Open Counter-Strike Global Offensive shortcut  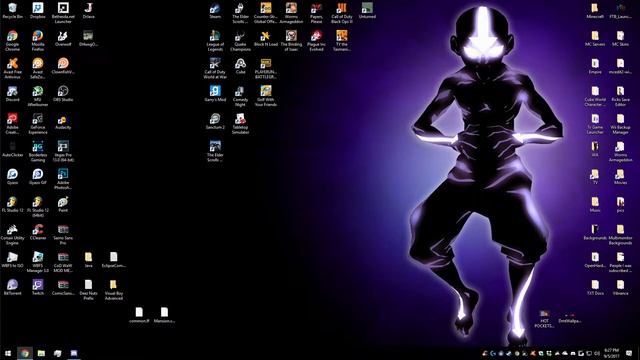[266, 13]
